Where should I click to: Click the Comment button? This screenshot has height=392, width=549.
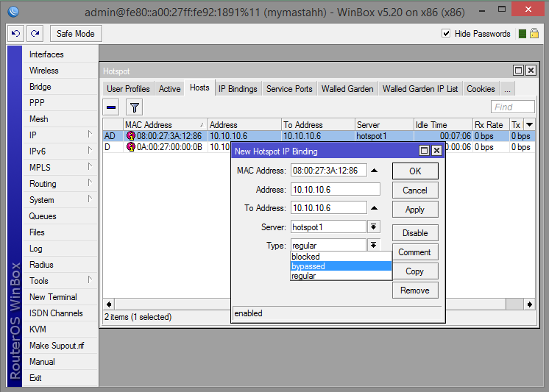[415, 252]
